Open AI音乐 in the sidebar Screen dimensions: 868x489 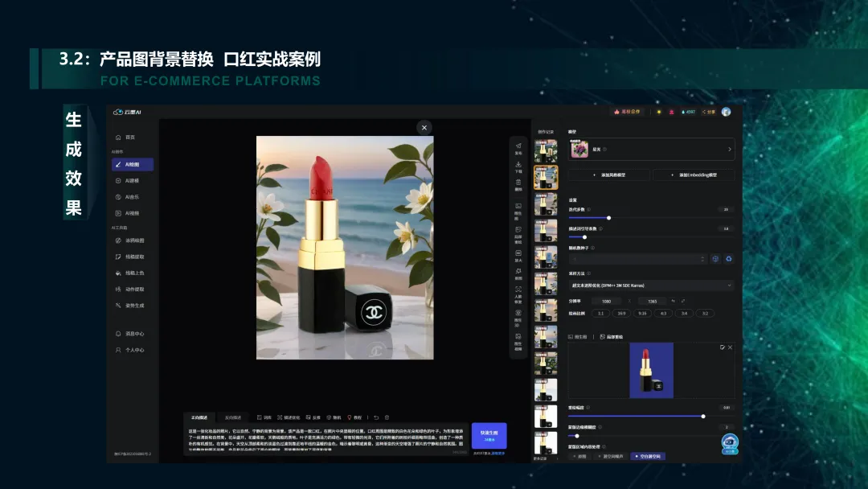[127, 197]
